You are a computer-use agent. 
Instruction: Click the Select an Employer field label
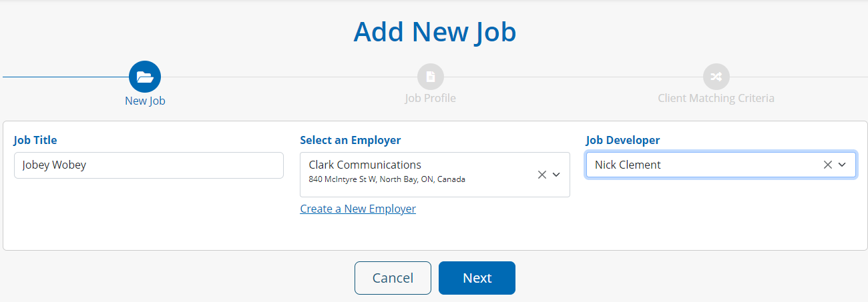(351, 140)
